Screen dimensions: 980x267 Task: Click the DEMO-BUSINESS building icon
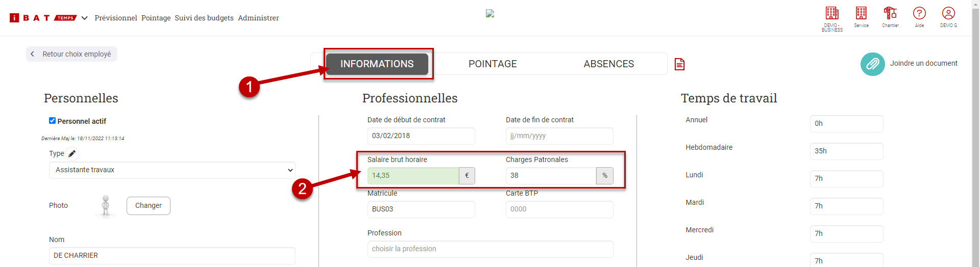point(832,14)
